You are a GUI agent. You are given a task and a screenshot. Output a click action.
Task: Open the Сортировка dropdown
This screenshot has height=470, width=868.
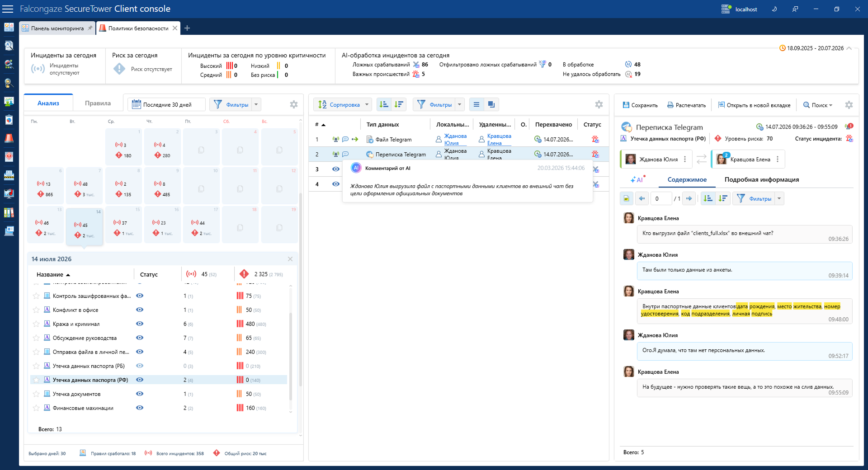point(342,104)
